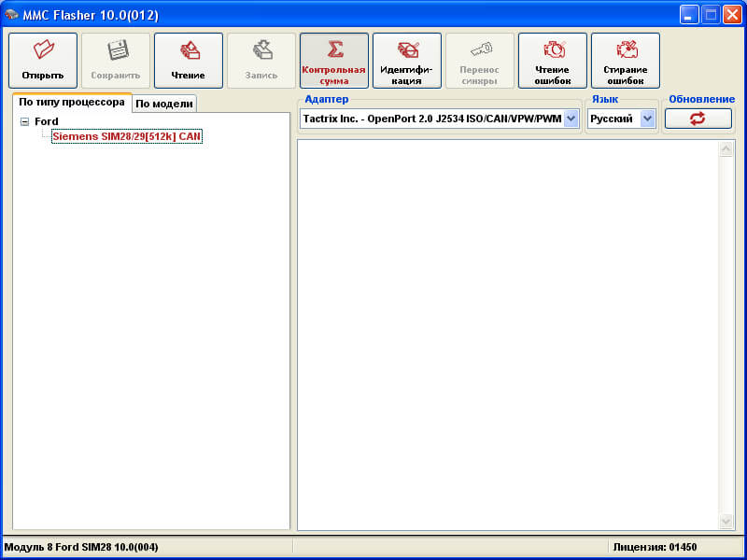Collapse the Ford tree node
Viewport: 747px width, 560px height.
25,122
